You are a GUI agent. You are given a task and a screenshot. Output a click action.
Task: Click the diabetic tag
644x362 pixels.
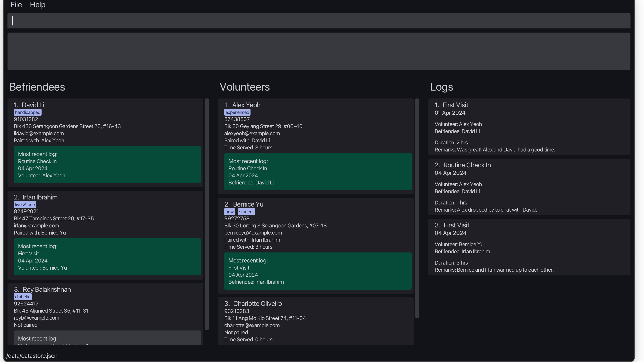(23, 297)
